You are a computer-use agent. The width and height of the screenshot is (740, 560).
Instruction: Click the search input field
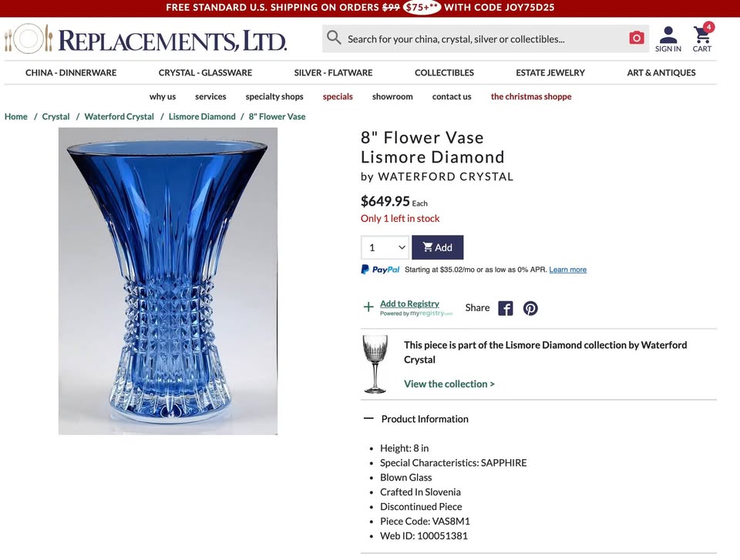pyautogui.click(x=484, y=39)
